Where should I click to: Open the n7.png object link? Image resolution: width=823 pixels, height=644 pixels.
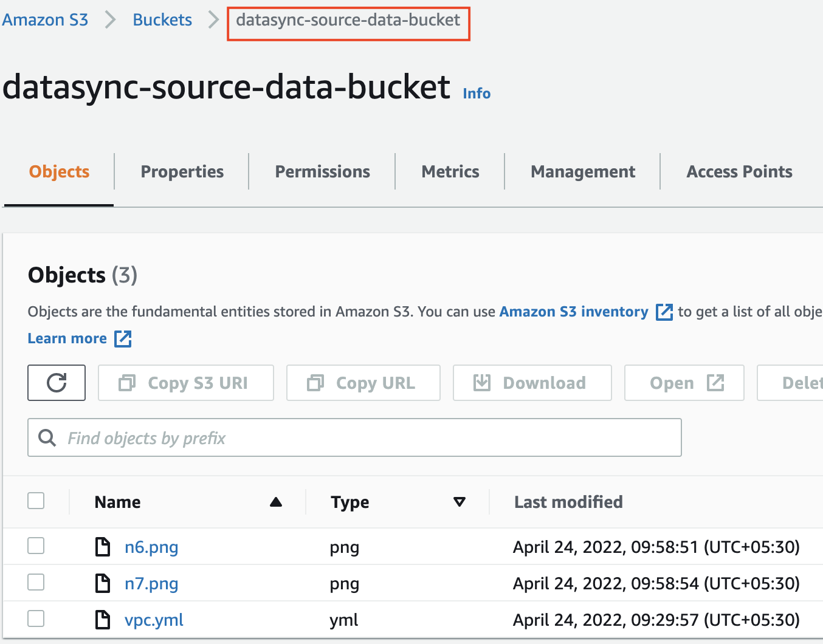[151, 583]
